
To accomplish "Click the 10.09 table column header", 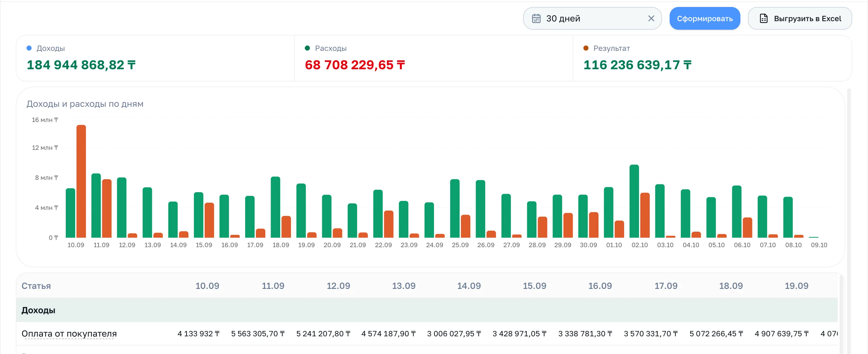I will click(207, 286).
